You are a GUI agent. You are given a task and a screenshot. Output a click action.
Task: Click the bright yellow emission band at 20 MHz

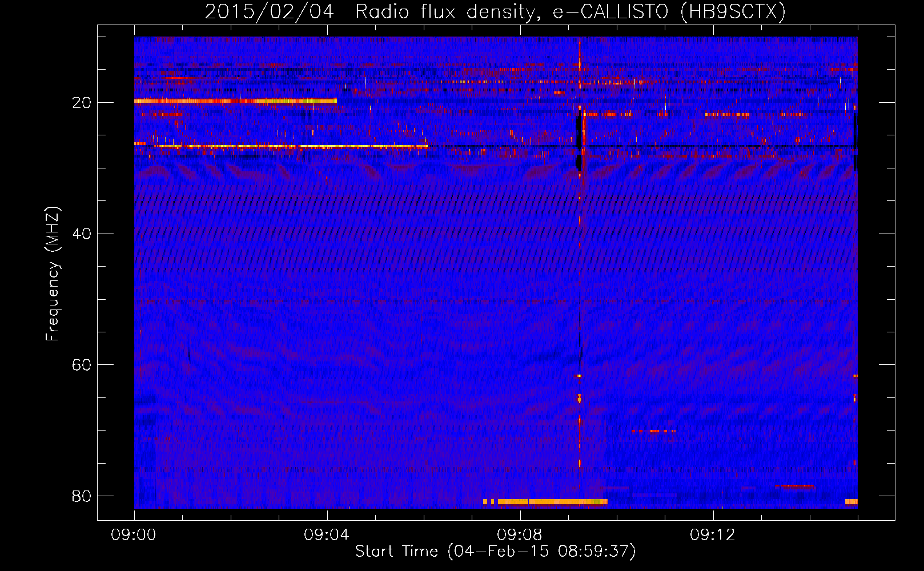(x=235, y=101)
